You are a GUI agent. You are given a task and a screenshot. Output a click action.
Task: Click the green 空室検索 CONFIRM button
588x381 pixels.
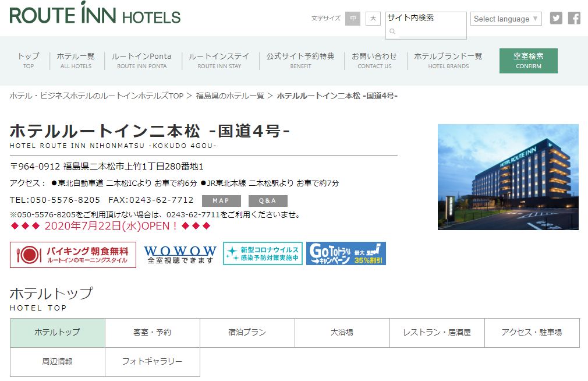[529, 61]
